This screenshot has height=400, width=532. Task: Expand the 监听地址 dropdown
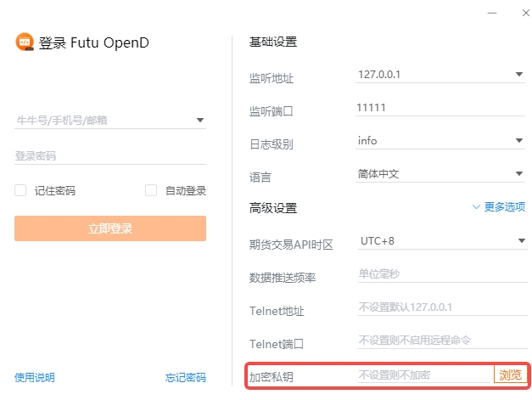coord(519,75)
